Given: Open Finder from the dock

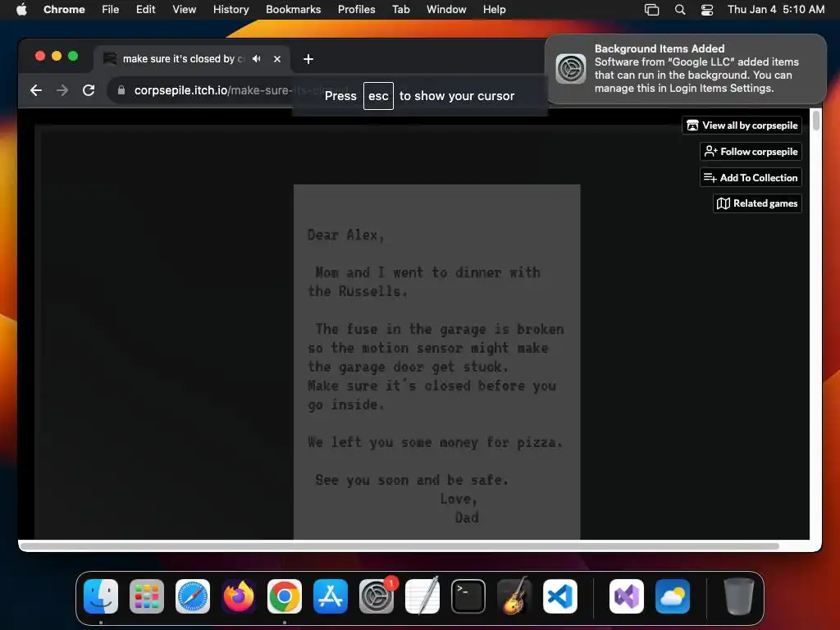Looking at the screenshot, I should [x=101, y=596].
